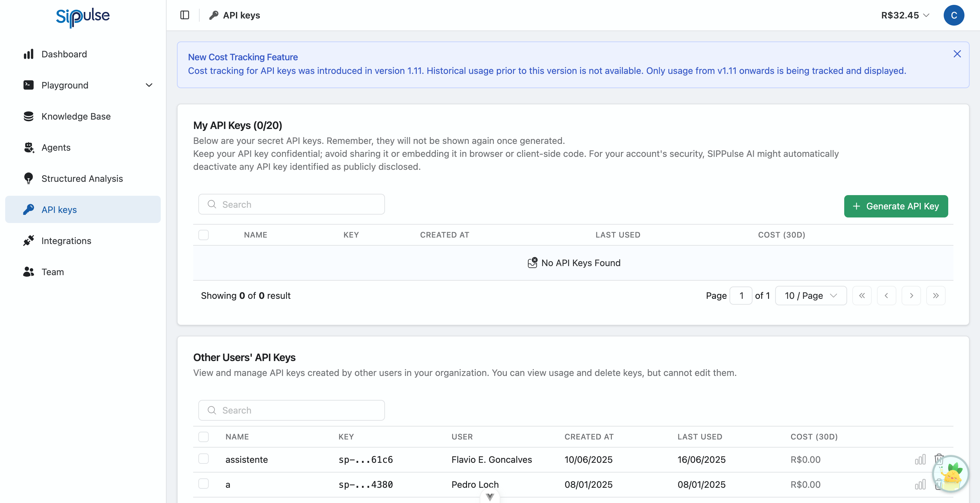View usage chart for the assistente key

click(920, 459)
